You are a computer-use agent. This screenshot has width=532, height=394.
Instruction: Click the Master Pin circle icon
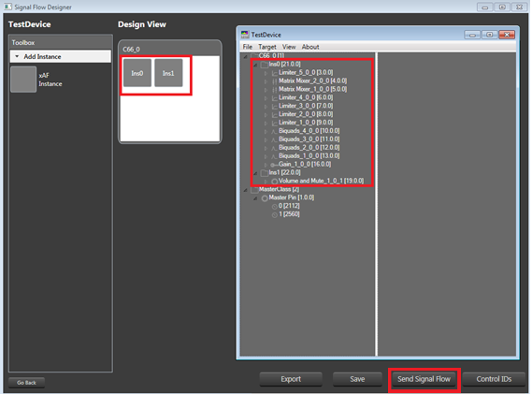[x=265, y=198]
